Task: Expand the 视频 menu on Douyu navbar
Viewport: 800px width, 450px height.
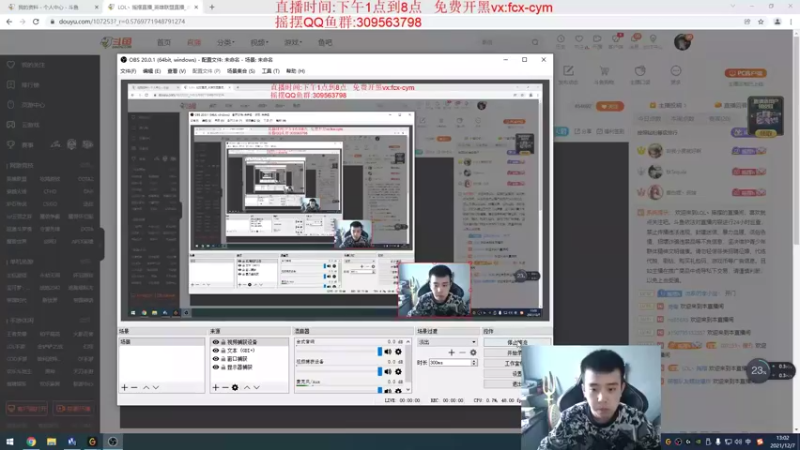Action: (x=259, y=42)
